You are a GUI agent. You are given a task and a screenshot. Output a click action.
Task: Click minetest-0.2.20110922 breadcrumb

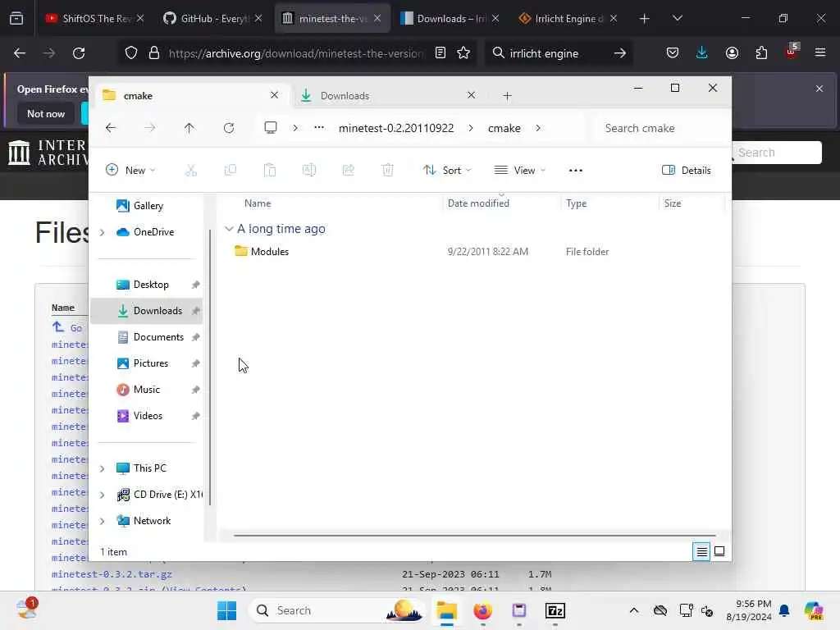coord(396,128)
